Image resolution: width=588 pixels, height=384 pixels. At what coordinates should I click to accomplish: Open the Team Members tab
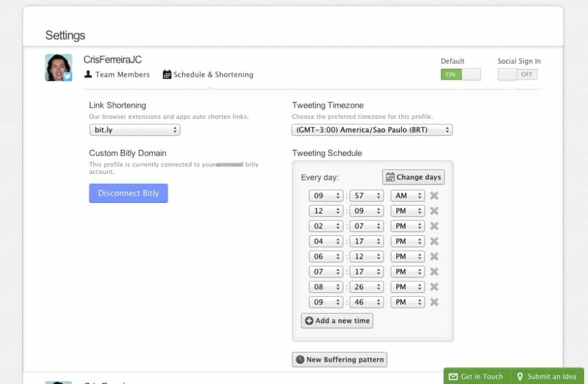pos(117,74)
